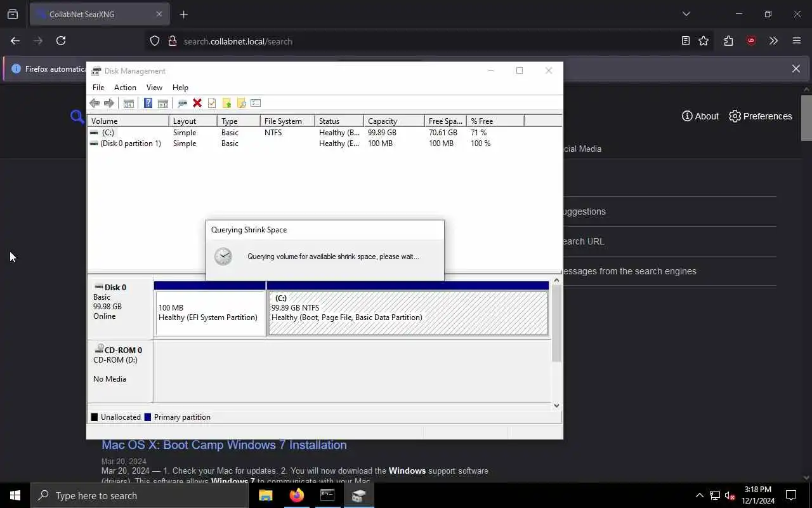Image resolution: width=812 pixels, height=508 pixels.
Task: Open the Mac OS X Boot Camp result link
Action: click(224, 444)
